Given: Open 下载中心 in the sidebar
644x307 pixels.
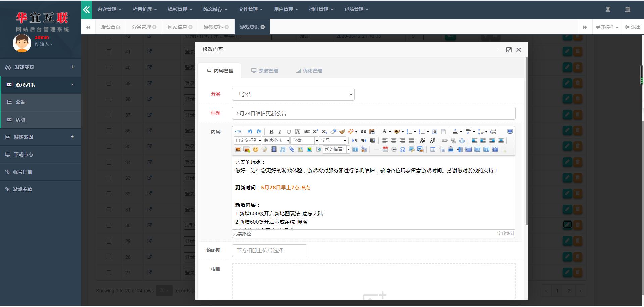Looking at the screenshot, I should (40, 155).
